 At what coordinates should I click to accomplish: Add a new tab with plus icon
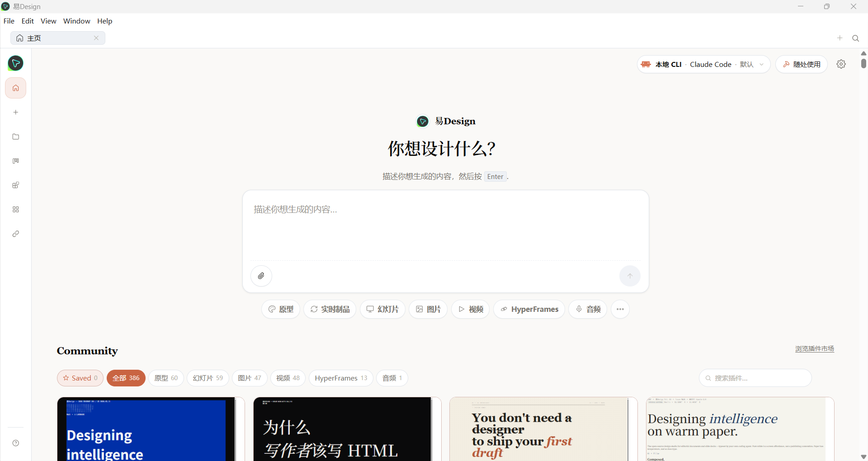click(x=840, y=38)
